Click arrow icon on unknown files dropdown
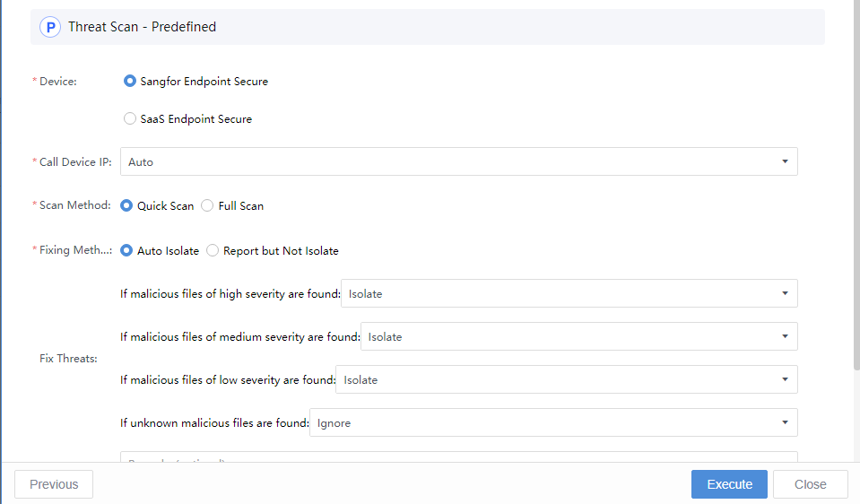 785,422
